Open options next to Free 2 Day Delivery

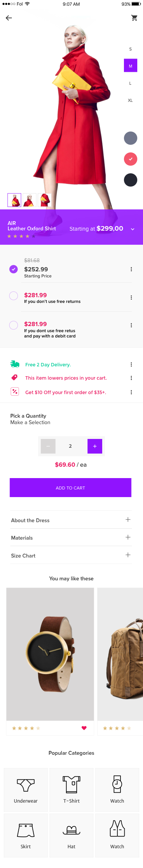click(131, 364)
